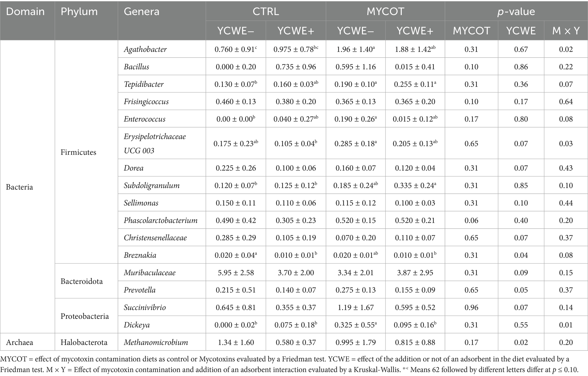Viewport: 588px width, 376px height.
Task: Select the Christensenellaceae genus cell
Action: [x=155, y=238]
